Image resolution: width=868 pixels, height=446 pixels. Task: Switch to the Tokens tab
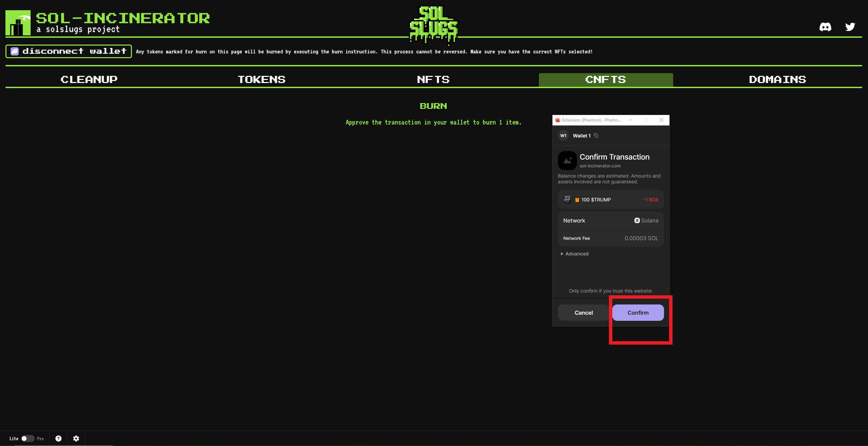click(x=261, y=80)
